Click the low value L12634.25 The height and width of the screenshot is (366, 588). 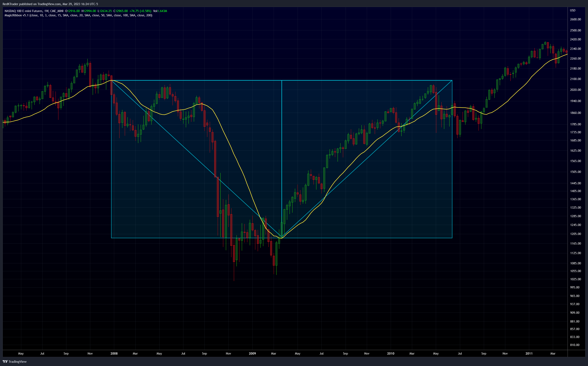pyautogui.click(x=105, y=11)
